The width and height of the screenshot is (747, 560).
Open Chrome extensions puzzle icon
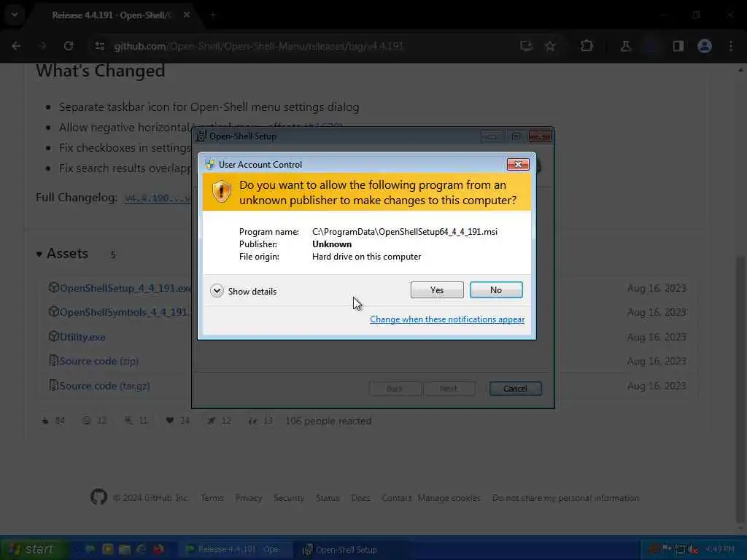tap(587, 46)
